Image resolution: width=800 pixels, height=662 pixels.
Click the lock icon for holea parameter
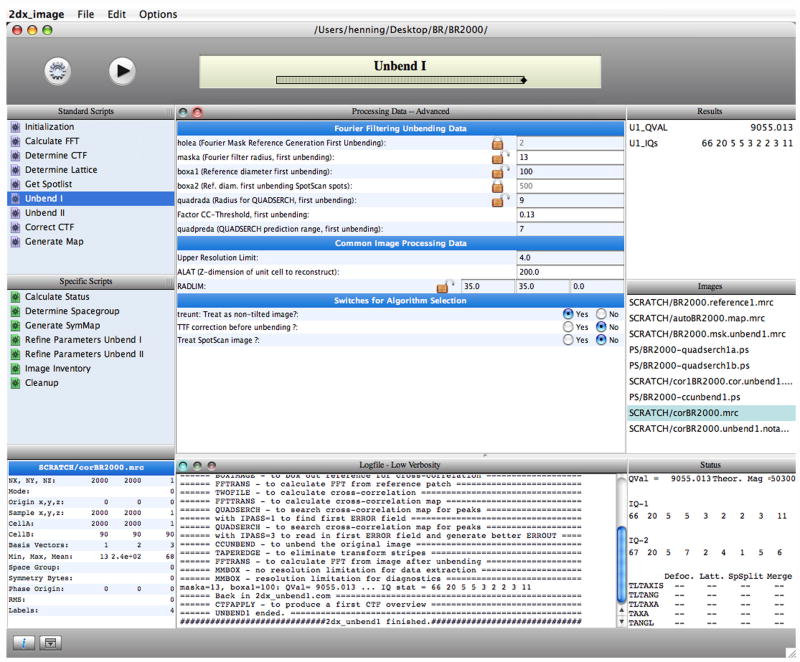click(x=496, y=143)
